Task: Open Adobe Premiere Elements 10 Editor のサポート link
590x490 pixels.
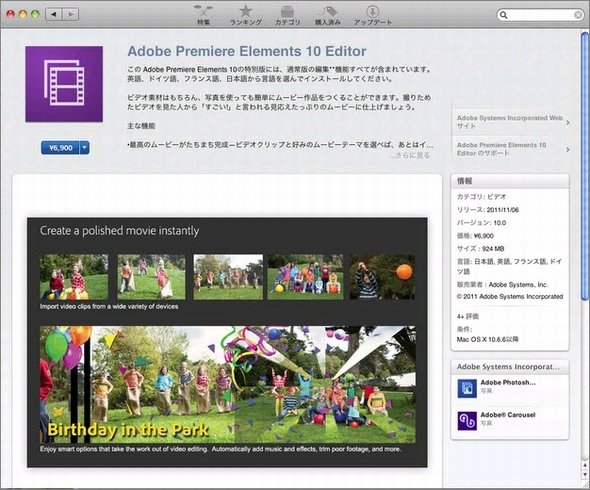Action: click(501, 149)
